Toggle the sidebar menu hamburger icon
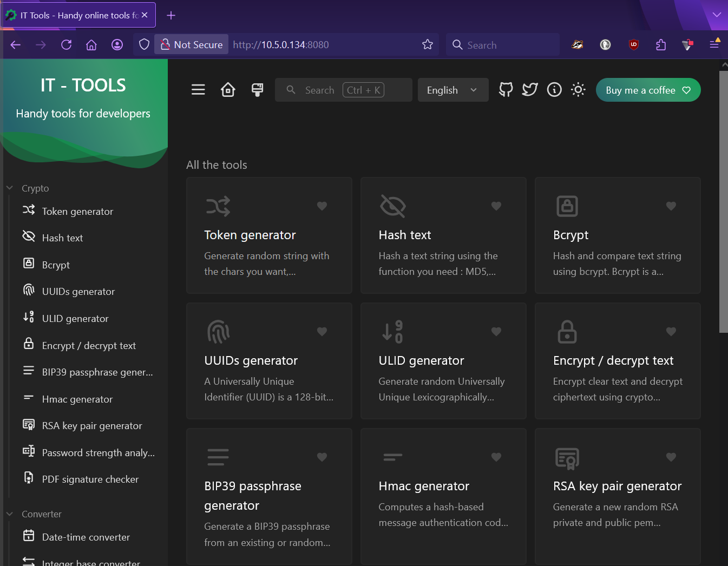This screenshot has height=566, width=728. (198, 90)
